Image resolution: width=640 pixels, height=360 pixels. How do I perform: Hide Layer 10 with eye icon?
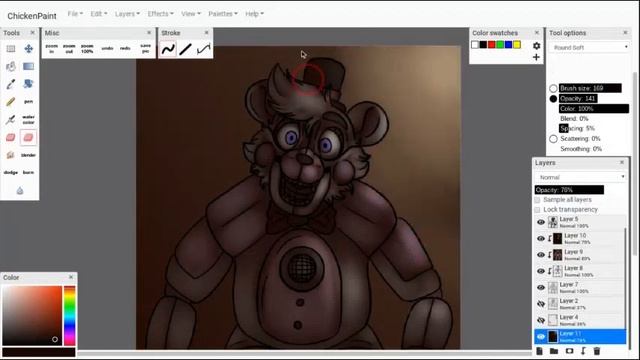click(541, 239)
